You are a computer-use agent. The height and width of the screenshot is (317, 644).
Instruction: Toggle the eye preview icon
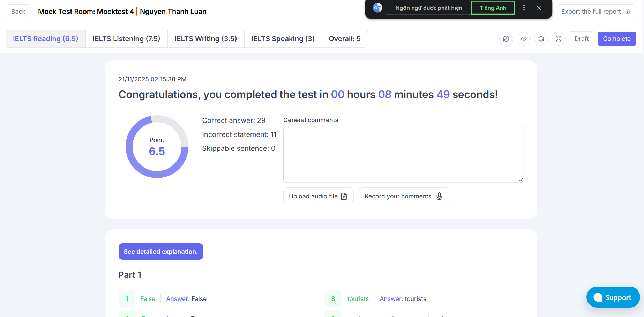coord(524,39)
